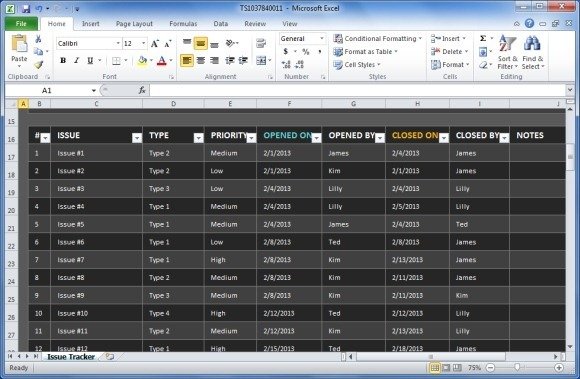Undo using Quick Access toolbar

click(39, 9)
